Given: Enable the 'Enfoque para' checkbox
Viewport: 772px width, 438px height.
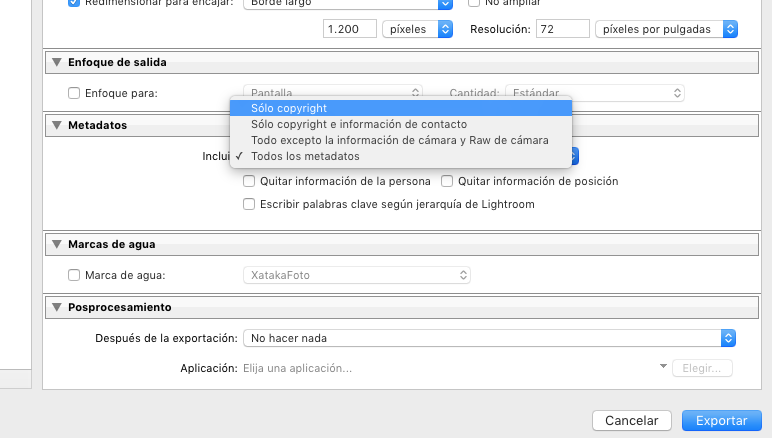Looking at the screenshot, I should click(74, 94).
